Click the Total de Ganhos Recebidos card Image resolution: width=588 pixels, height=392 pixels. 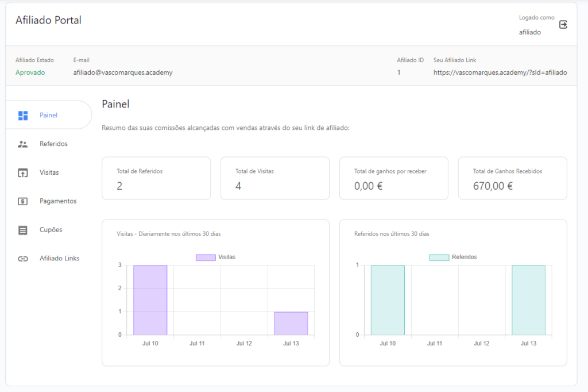(x=512, y=179)
